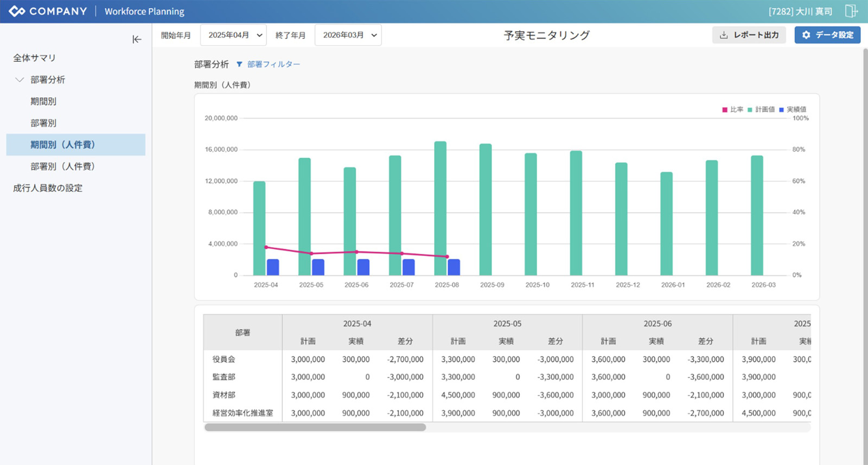This screenshot has width=868, height=465.
Task: Click the horizontal table scrollbar thumb
Action: (x=315, y=428)
